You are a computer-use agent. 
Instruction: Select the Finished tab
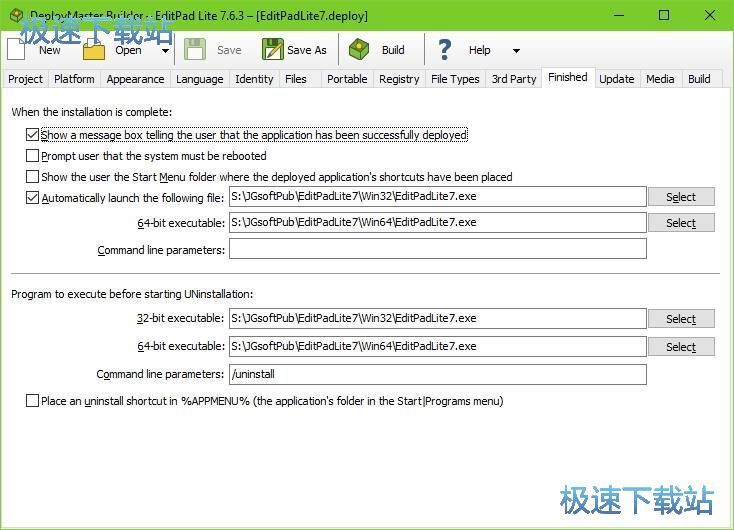(568, 77)
